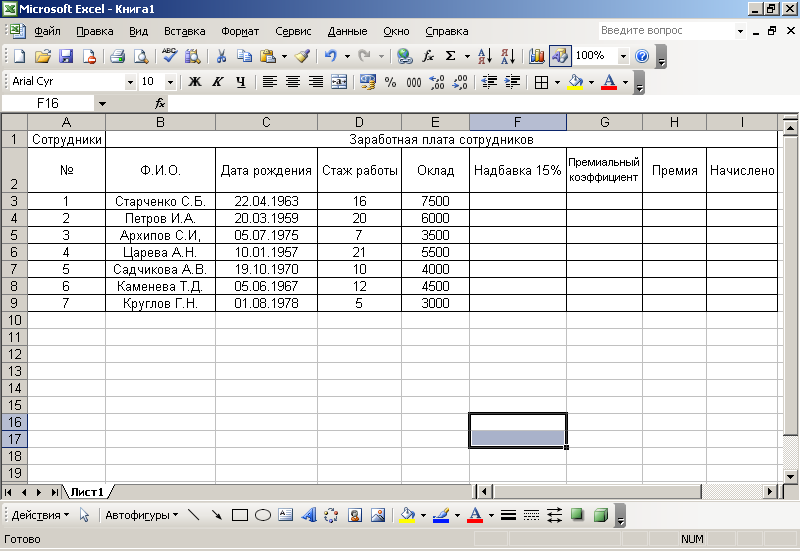Select the Лист1 sheet tab
The width and height of the screenshot is (800, 551).
pyautogui.click(x=87, y=492)
